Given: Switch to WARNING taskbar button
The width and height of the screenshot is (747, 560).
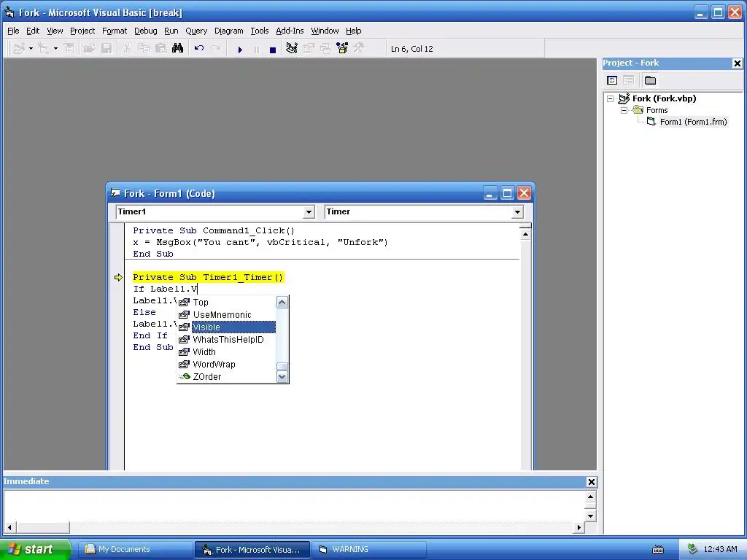Looking at the screenshot, I should click(368, 549).
